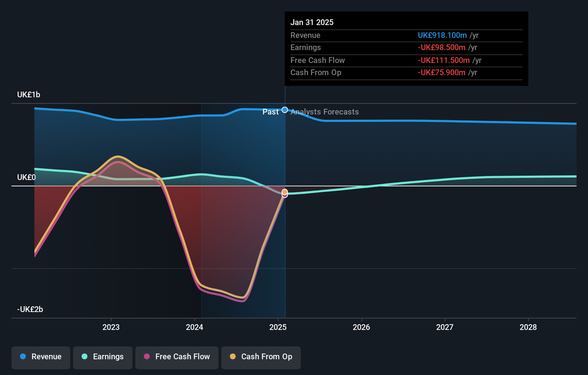Click the circular marker between Past and Forecasts
The height and width of the screenshot is (375, 588).
pos(285,110)
